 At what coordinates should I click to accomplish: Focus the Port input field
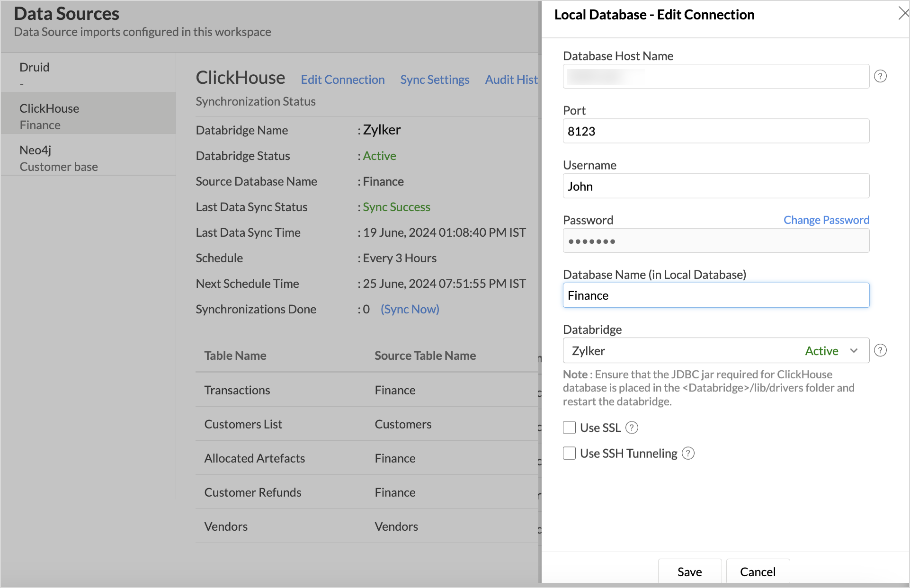715,131
